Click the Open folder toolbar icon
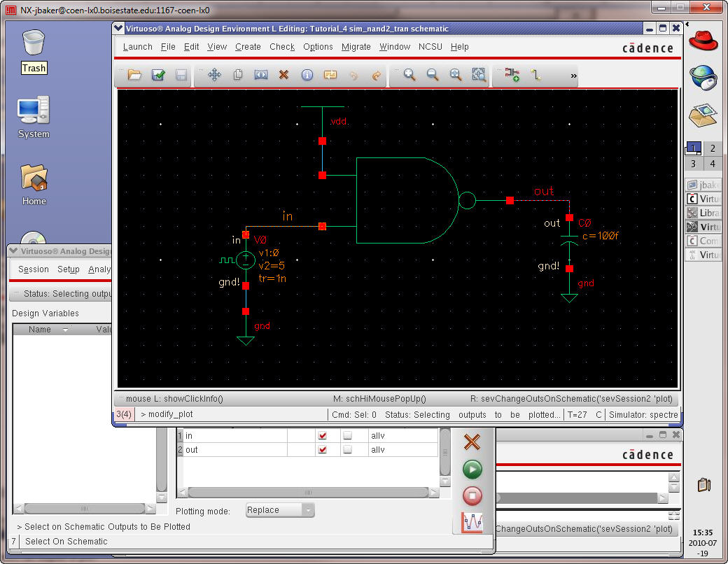The width and height of the screenshot is (728, 564). pyautogui.click(x=134, y=75)
